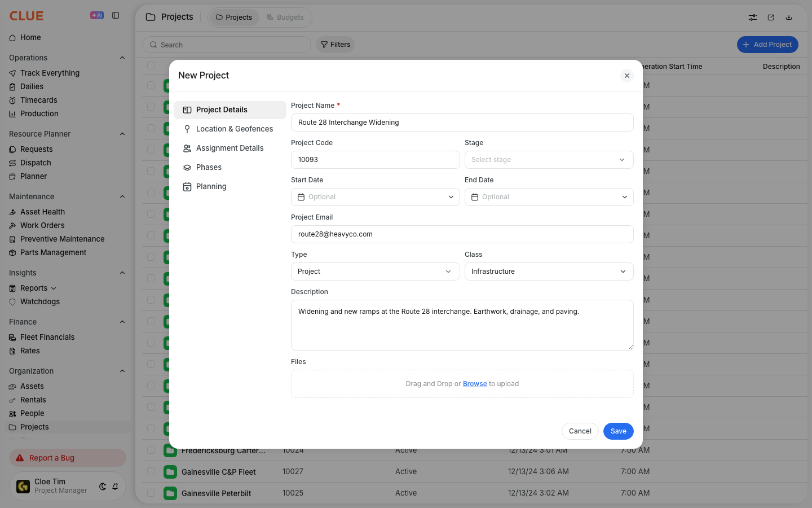Screen dimensions: 812x508
Task: Click the Gainesville Peterbilt folder icon
Action: coord(170,493)
